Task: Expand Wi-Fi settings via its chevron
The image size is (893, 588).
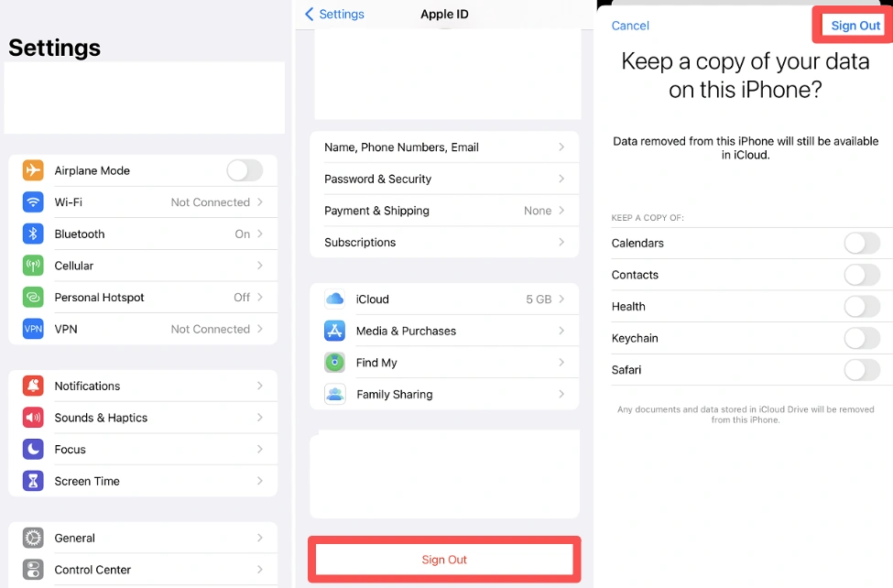Action: click(260, 202)
